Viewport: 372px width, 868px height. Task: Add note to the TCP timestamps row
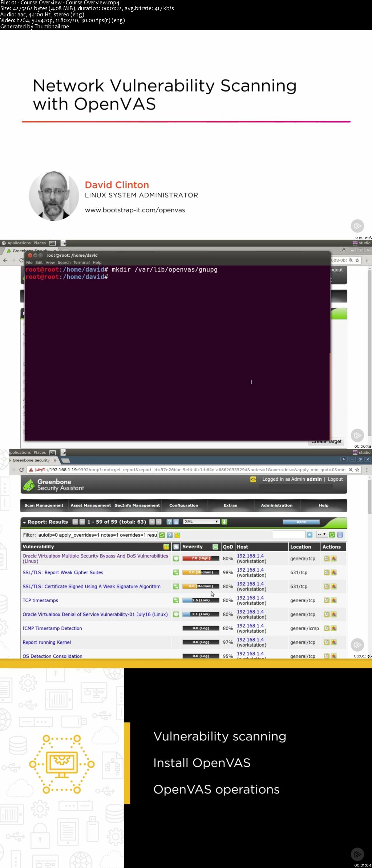point(327,600)
